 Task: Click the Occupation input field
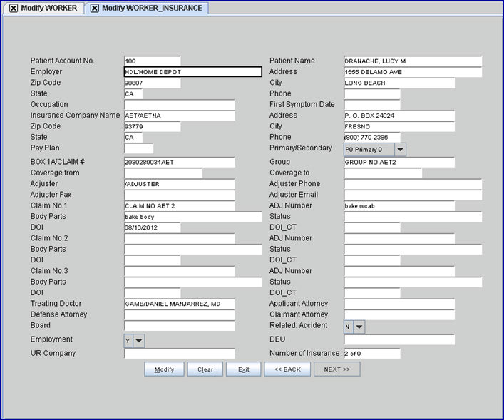(180, 105)
